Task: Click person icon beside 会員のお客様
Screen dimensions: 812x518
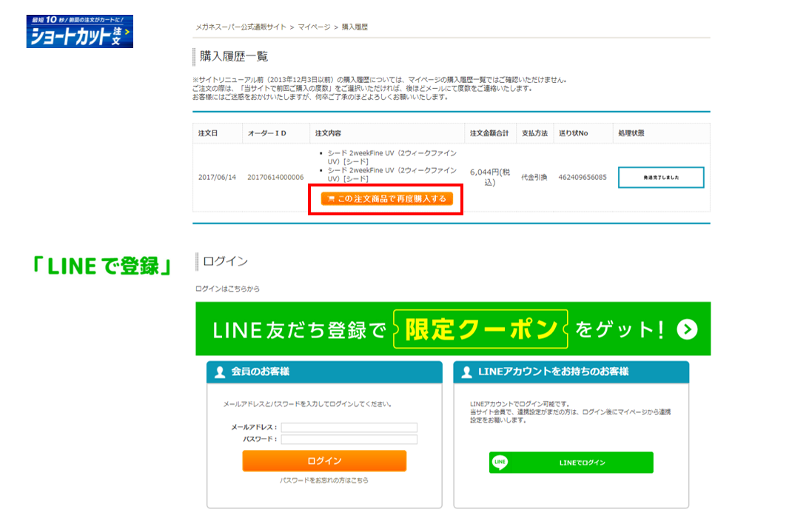Action: pyautogui.click(x=220, y=372)
